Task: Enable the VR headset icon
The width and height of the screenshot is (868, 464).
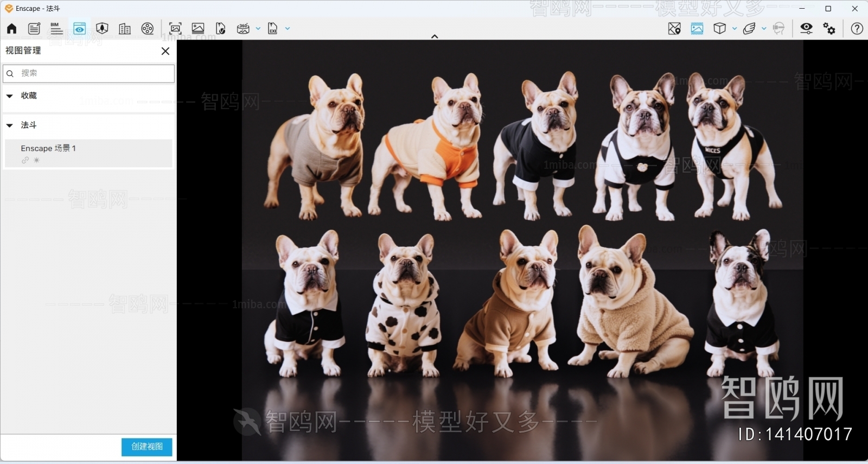Action: pos(779,29)
